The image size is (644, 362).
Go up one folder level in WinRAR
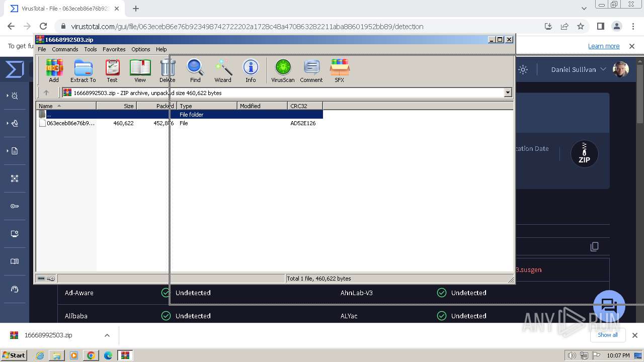click(46, 93)
